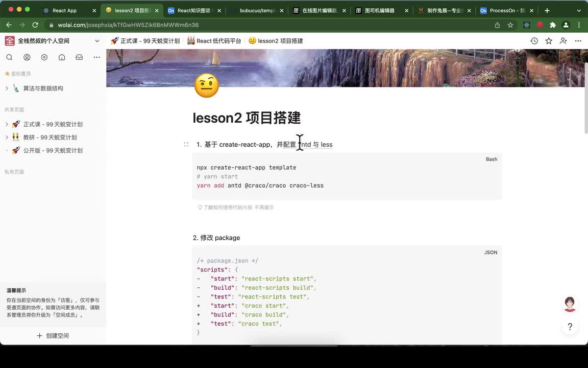
Task: Click the address bar URL
Action: pyautogui.click(x=128, y=25)
